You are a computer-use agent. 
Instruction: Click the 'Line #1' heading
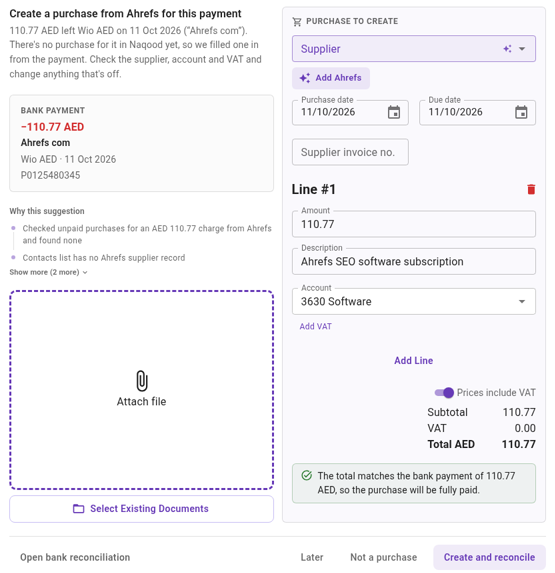click(313, 189)
